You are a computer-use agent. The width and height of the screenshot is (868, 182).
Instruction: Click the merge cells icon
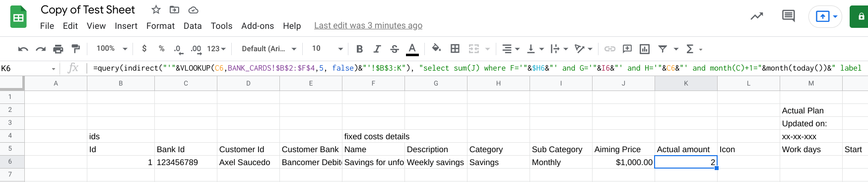tap(474, 49)
